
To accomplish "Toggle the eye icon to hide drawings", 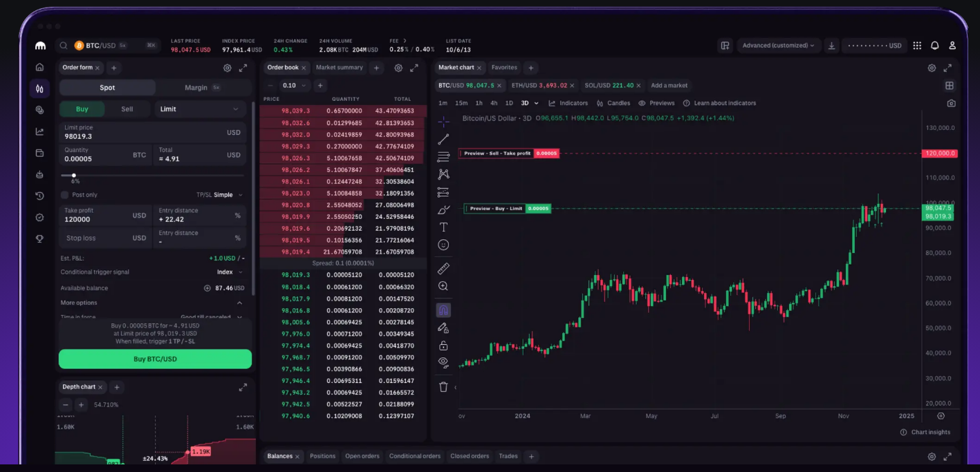I will coord(443,361).
